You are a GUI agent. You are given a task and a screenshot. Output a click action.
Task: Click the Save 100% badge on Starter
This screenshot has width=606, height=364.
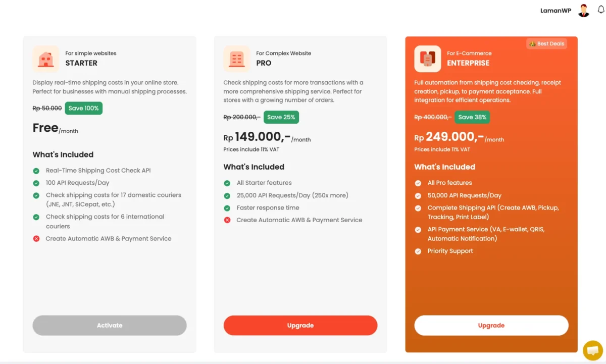coord(83,108)
